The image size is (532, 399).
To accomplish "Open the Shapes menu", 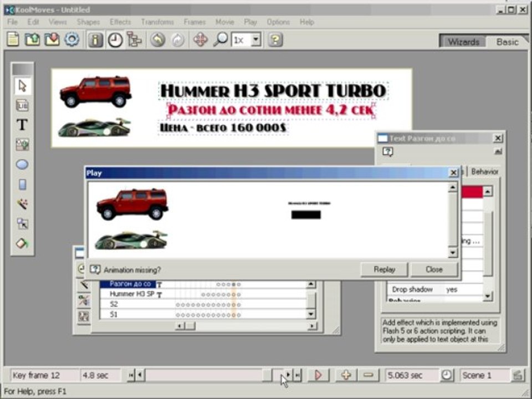I will click(88, 22).
